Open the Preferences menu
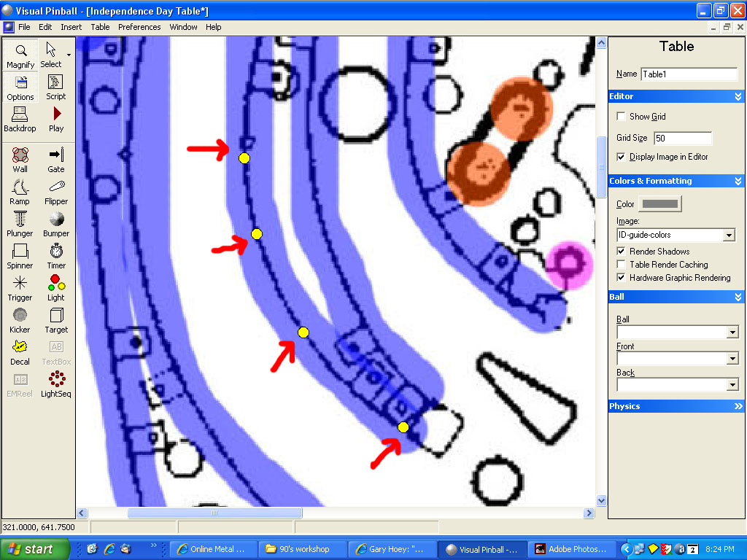 139,27
